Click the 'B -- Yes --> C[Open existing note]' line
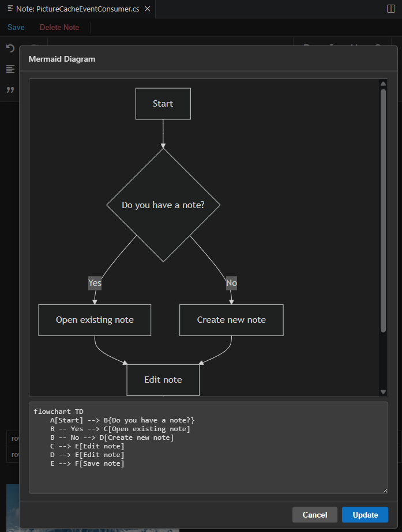This screenshot has width=402, height=532. [120, 429]
